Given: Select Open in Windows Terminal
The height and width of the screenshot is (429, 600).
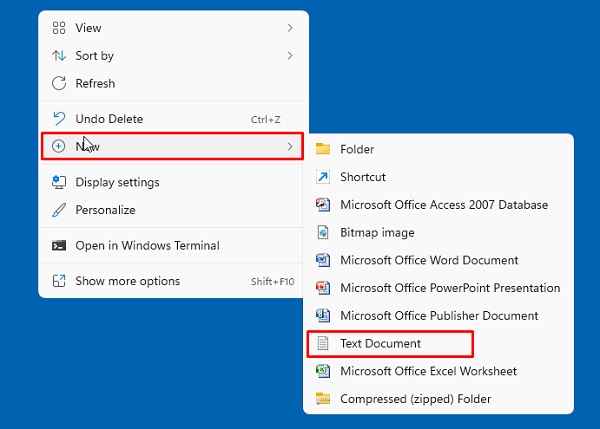Looking at the screenshot, I should pyautogui.click(x=173, y=245).
